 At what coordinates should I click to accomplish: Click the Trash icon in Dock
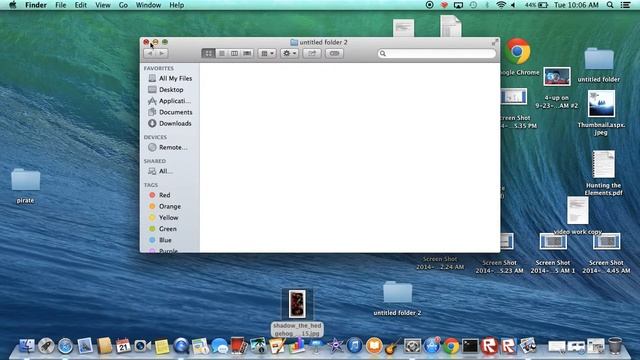point(615,345)
